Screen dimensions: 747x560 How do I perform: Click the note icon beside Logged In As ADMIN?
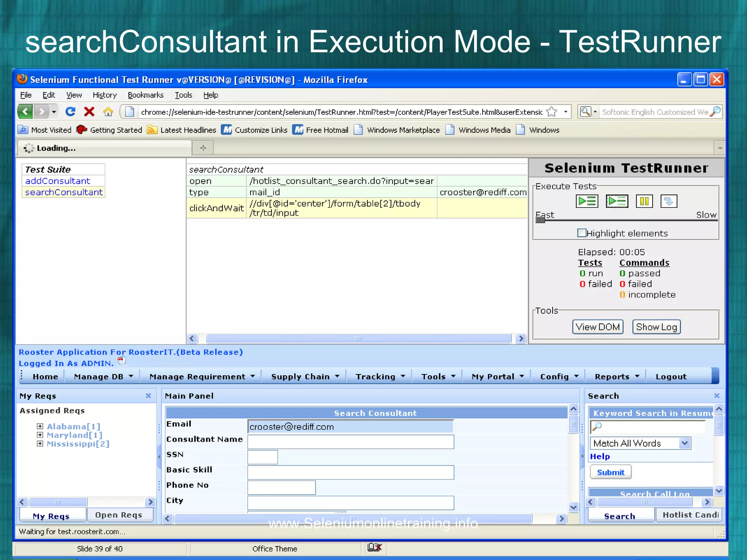coord(122,361)
